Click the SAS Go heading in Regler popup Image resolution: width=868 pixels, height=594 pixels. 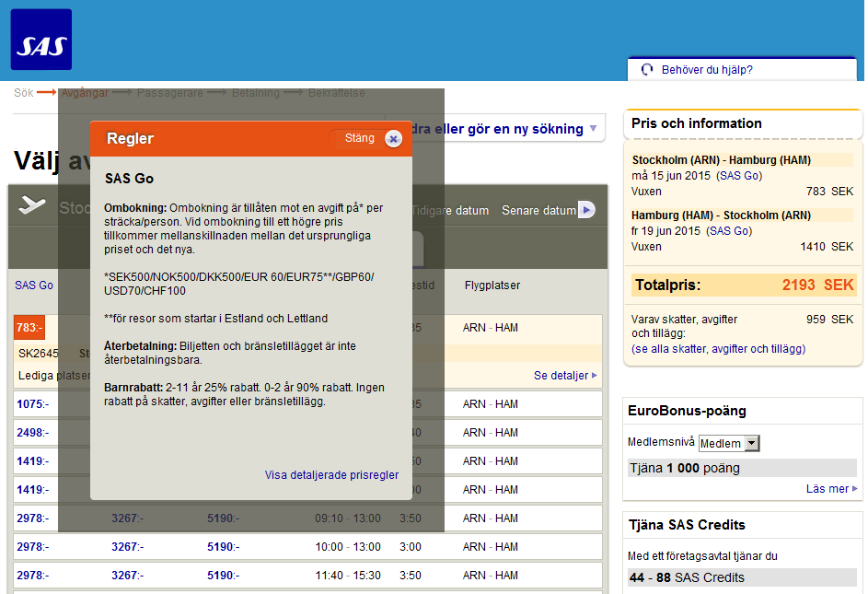point(130,179)
